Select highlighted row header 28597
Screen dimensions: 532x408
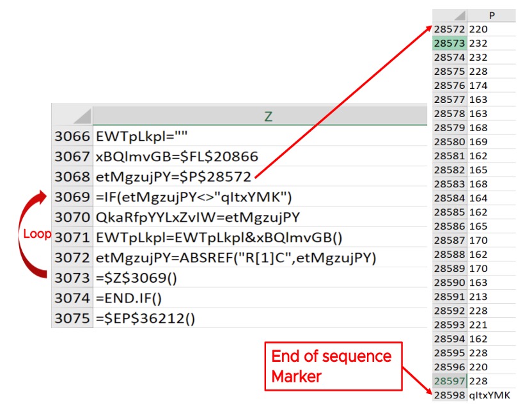click(450, 381)
